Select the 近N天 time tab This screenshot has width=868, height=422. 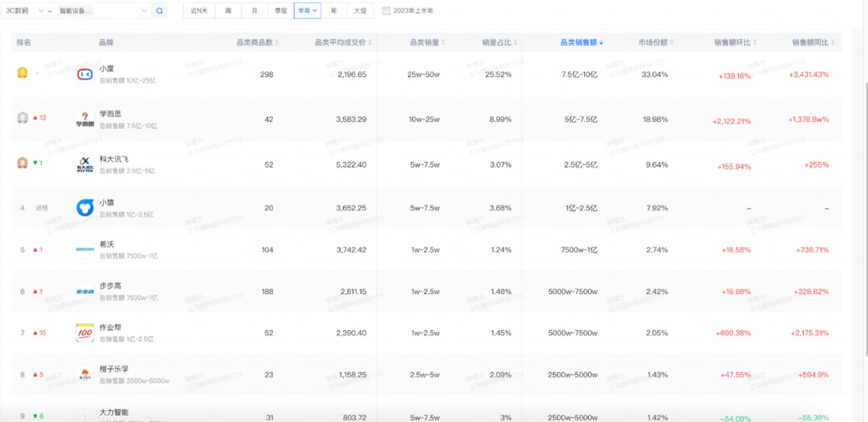pos(199,11)
